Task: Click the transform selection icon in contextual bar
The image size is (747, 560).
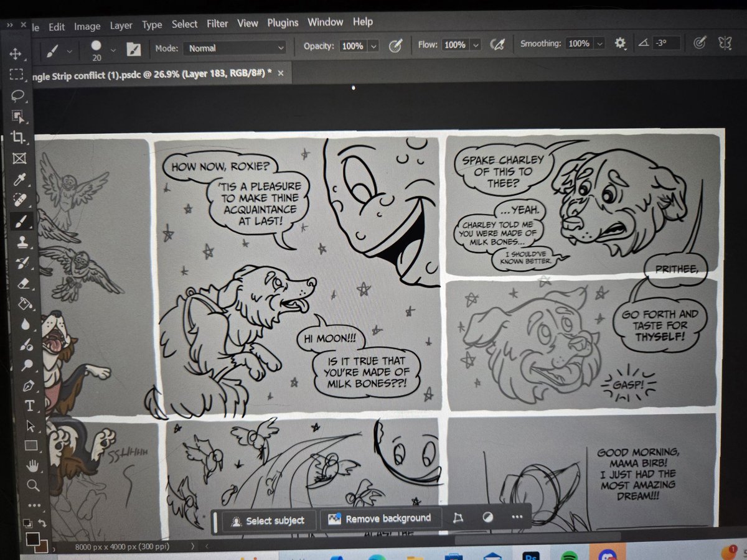Action: coord(458,518)
